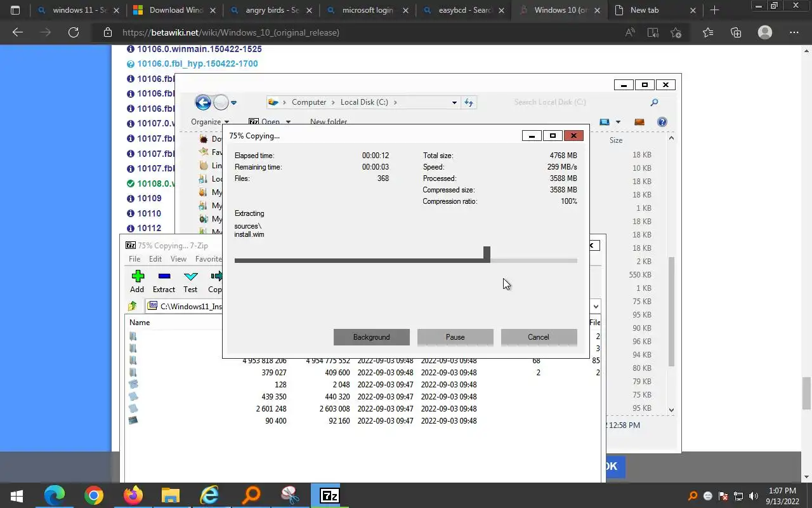Toggle Explorer preview pane icon
This screenshot has width=812, height=508.
tap(639, 122)
